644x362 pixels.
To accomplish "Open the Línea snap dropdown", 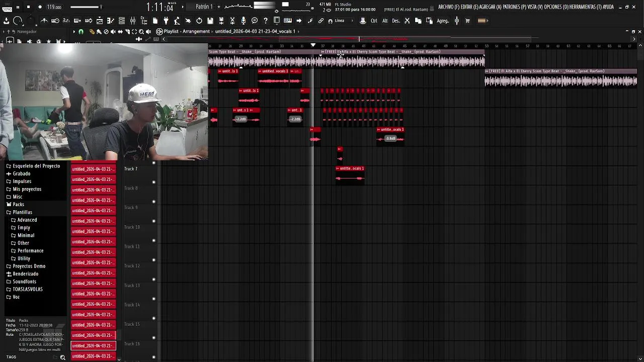I will 343,21.
